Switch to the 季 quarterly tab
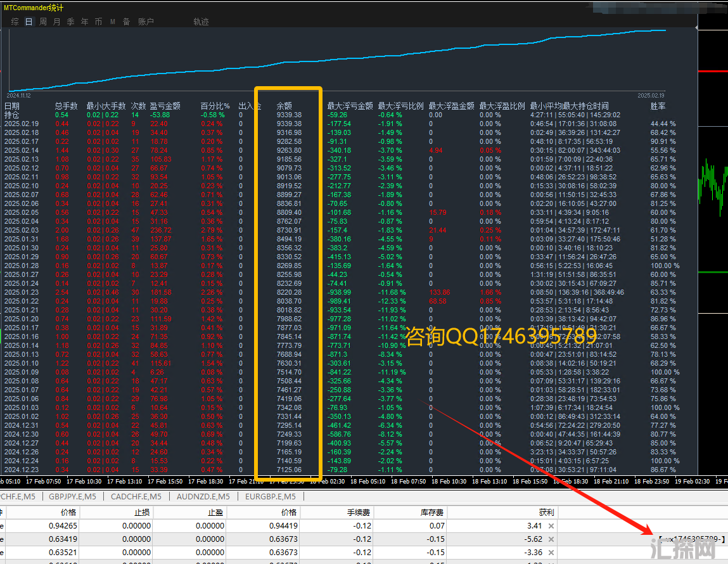This screenshot has width=728, height=564. pos(70,22)
